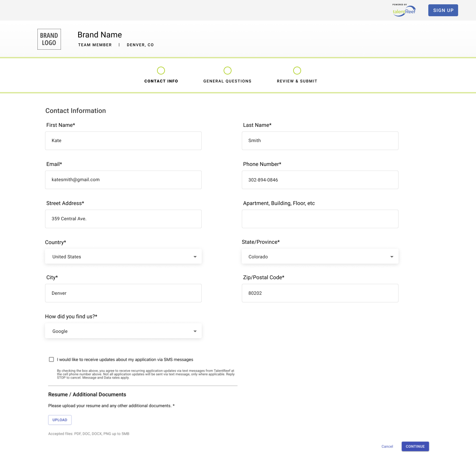This screenshot has width=476, height=464.
Task: Upload a resume document
Action: (x=60, y=420)
